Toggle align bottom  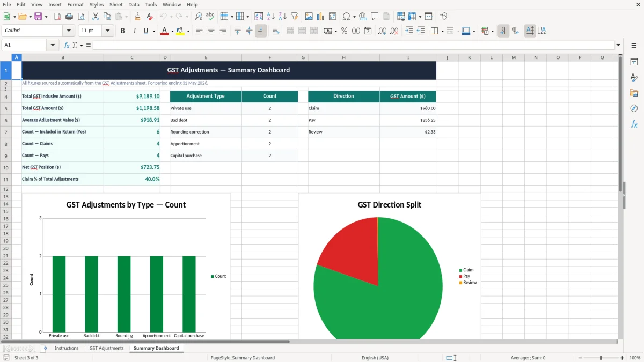(x=261, y=31)
